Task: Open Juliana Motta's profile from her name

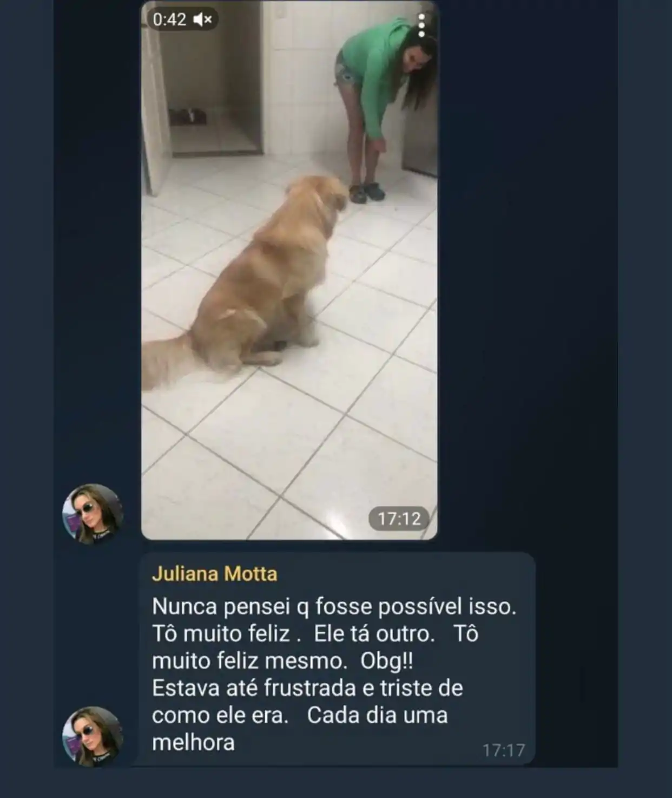Action: (x=215, y=574)
